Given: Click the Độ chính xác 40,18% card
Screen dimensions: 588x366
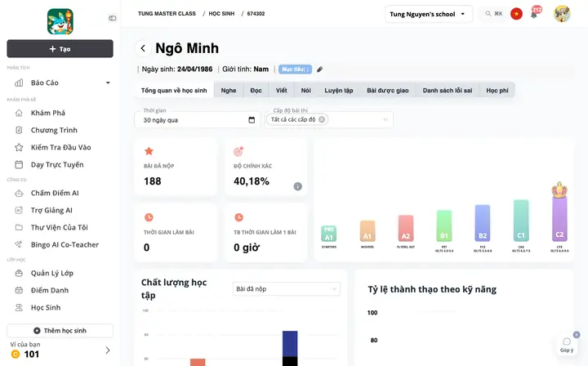Looking at the screenshot, I should point(266,167).
